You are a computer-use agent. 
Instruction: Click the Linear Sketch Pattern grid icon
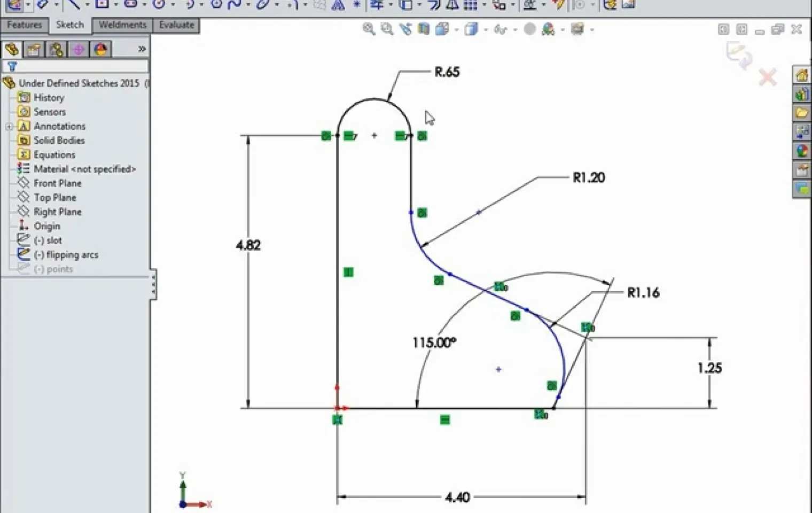pyautogui.click(x=470, y=4)
